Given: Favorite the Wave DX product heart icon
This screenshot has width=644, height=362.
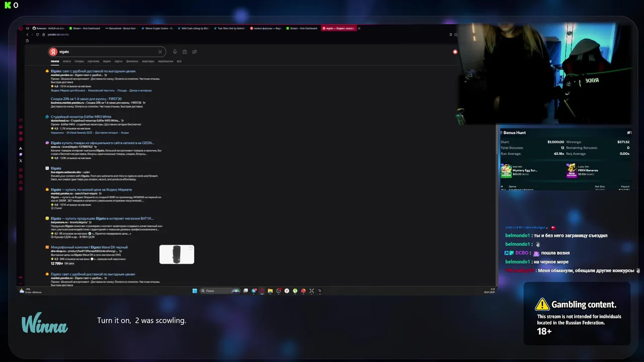Looking at the screenshot, I should [x=191, y=248].
